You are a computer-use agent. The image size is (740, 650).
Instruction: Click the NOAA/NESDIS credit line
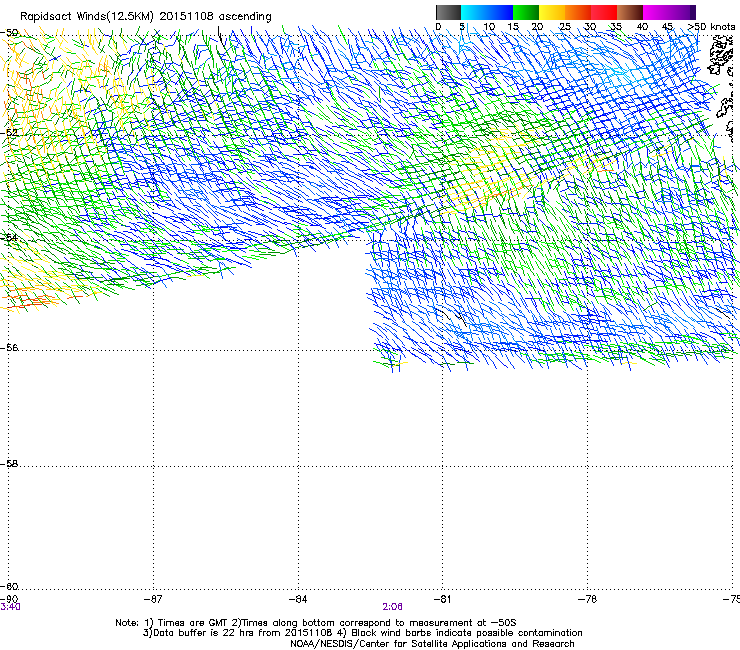pyautogui.click(x=432, y=643)
